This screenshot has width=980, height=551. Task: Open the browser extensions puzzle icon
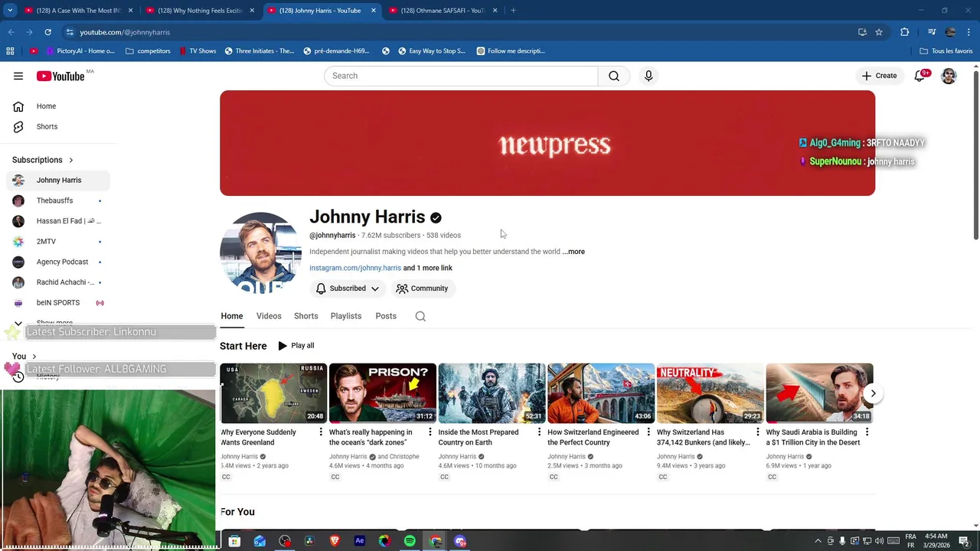point(904,32)
